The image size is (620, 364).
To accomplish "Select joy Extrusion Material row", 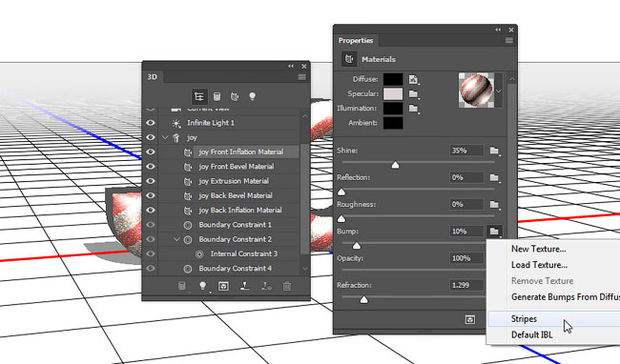I will [x=234, y=181].
